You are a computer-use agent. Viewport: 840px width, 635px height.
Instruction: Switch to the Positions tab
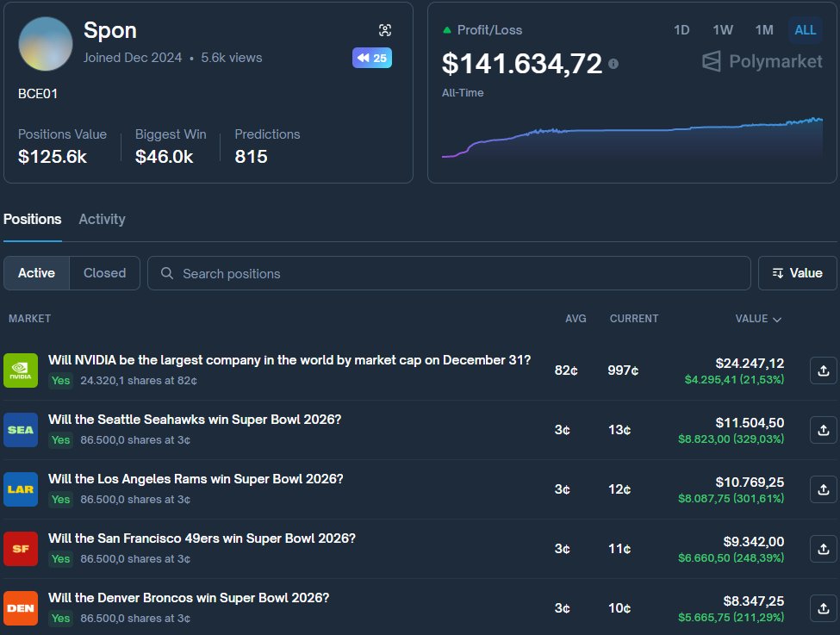[x=32, y=219]
